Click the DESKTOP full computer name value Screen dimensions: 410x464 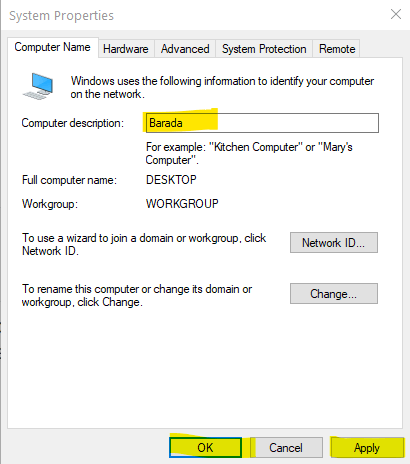coord(171,180)
